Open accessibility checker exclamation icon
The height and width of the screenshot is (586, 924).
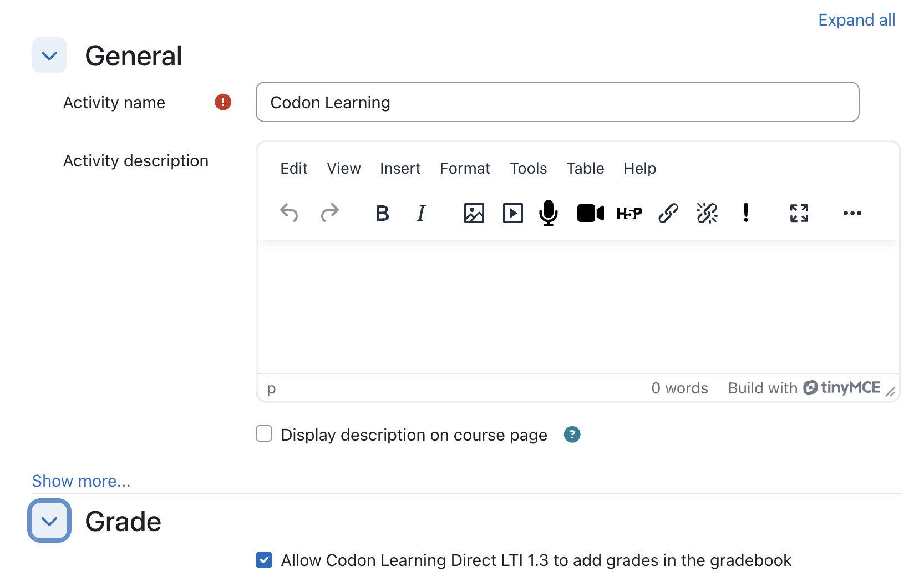click(x=746, y=213)
